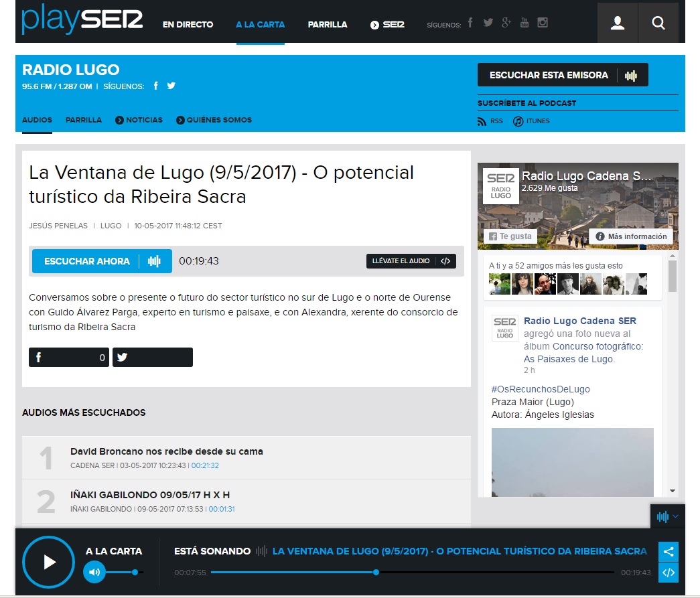The height and width of the screenshot is (598, 700).
Task: Open the user account icon in header
Action: click(618, 23)
